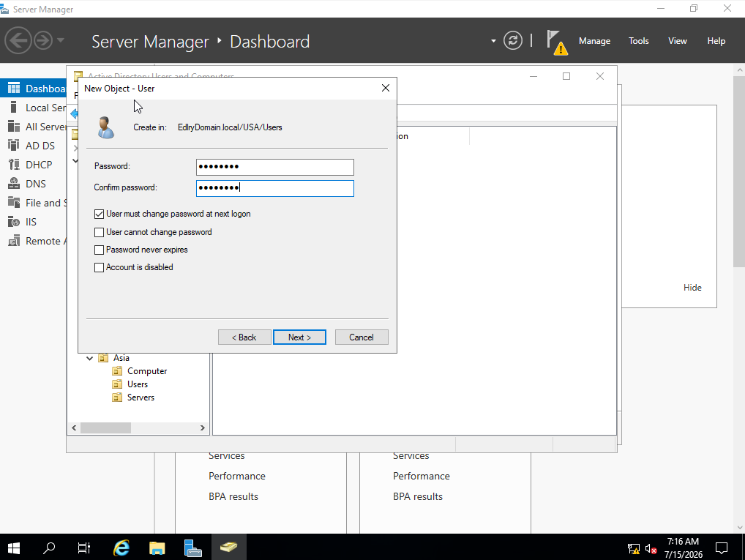
Task: Click Next to continue user creation
Action: 299,337
